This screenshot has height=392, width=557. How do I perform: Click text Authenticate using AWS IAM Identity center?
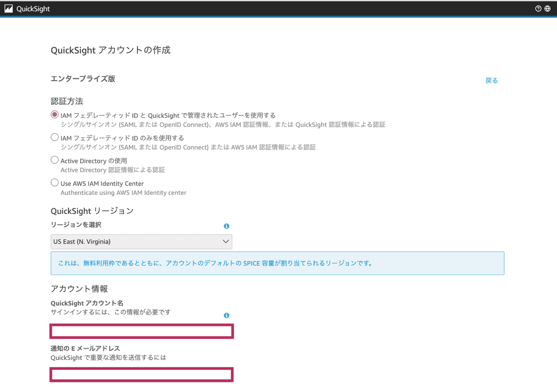click(123, 193)
